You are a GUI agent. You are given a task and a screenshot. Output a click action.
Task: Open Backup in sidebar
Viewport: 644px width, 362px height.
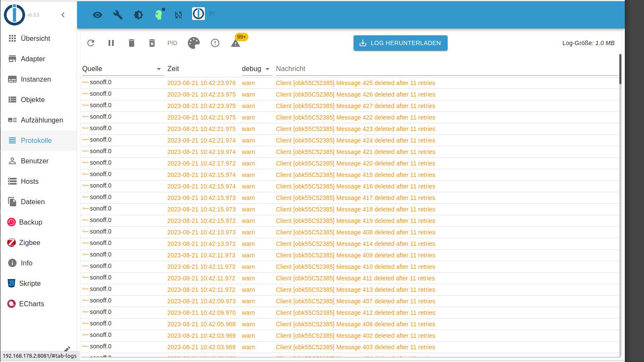(38, 222)
